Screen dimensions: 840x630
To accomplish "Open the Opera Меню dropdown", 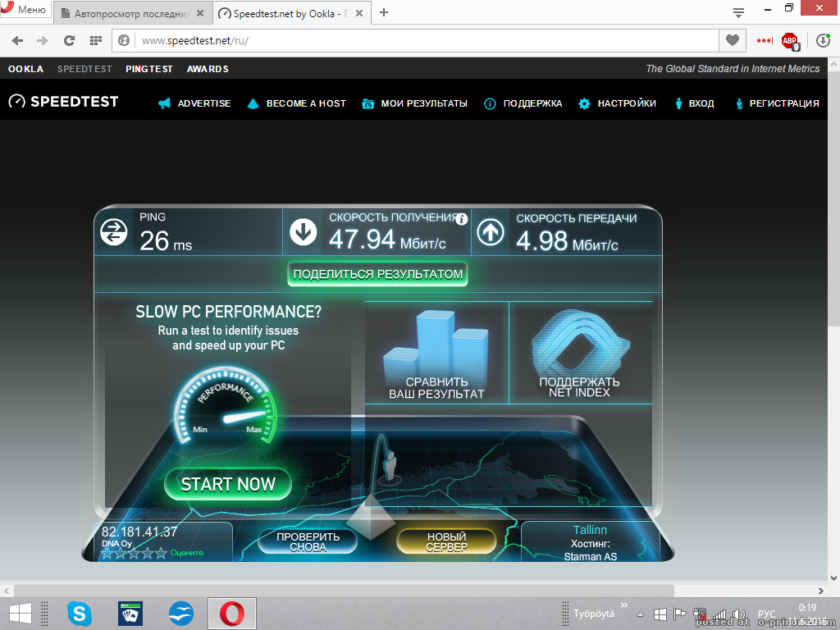I will tap(25, 11).
